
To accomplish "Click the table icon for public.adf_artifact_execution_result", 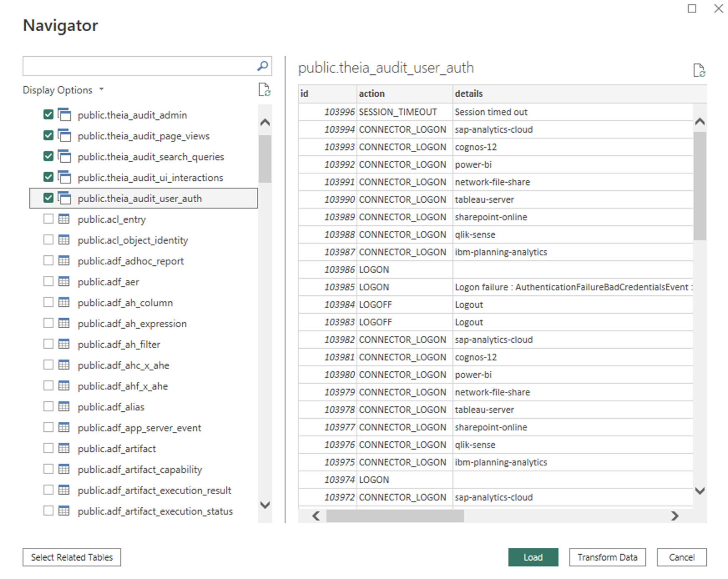I will point(64,490).
